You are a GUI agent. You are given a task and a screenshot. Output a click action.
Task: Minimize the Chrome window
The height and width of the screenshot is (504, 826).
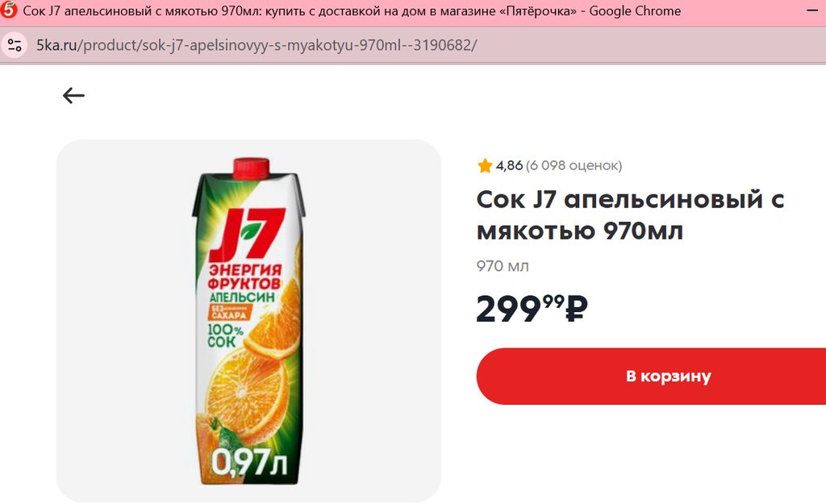click(x=812, y=10)
